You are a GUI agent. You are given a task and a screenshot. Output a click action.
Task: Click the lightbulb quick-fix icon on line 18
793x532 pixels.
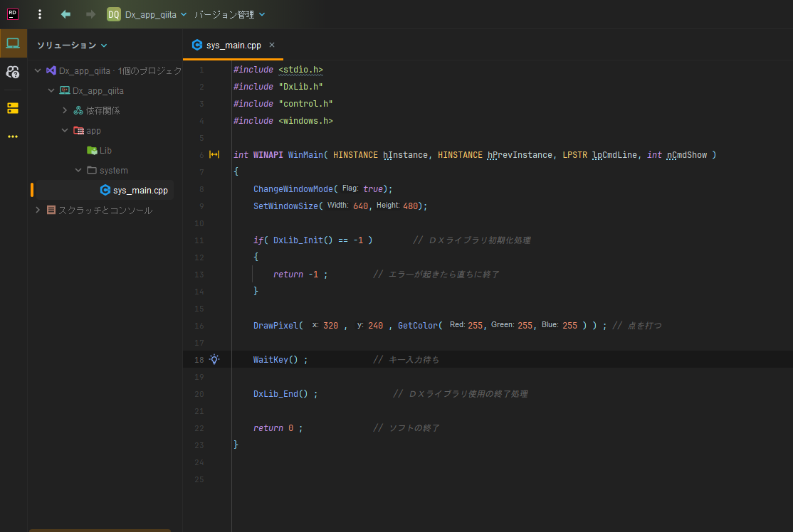pyautogui.click(x=214, y=359)
